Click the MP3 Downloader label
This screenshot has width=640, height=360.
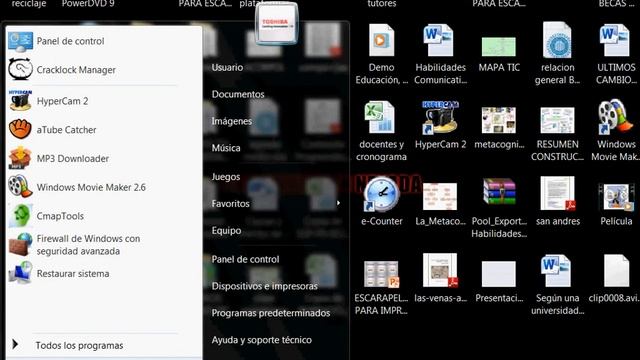click(x=73, y=158)
